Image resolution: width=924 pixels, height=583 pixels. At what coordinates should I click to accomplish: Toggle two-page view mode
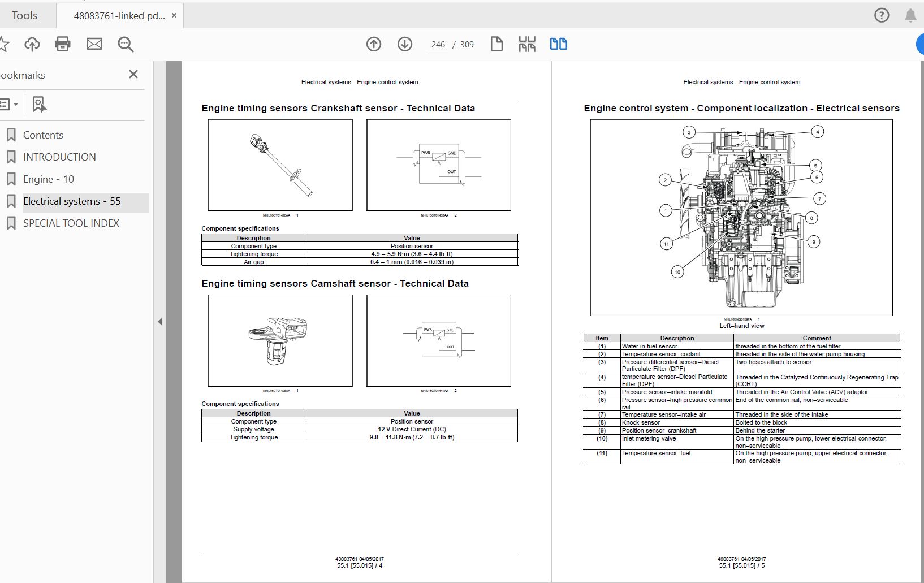[558, 44]
